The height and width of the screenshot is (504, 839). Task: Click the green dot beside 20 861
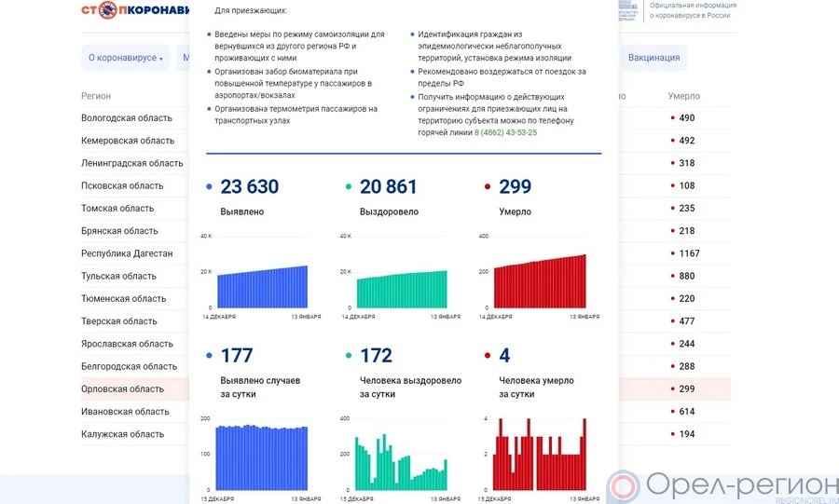click(349, 187)
